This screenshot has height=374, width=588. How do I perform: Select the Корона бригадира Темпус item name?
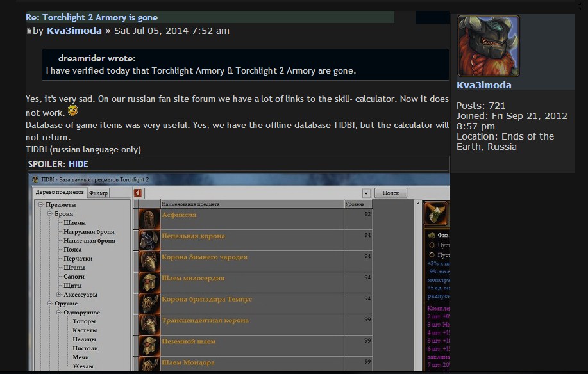(x=206, y=299)
